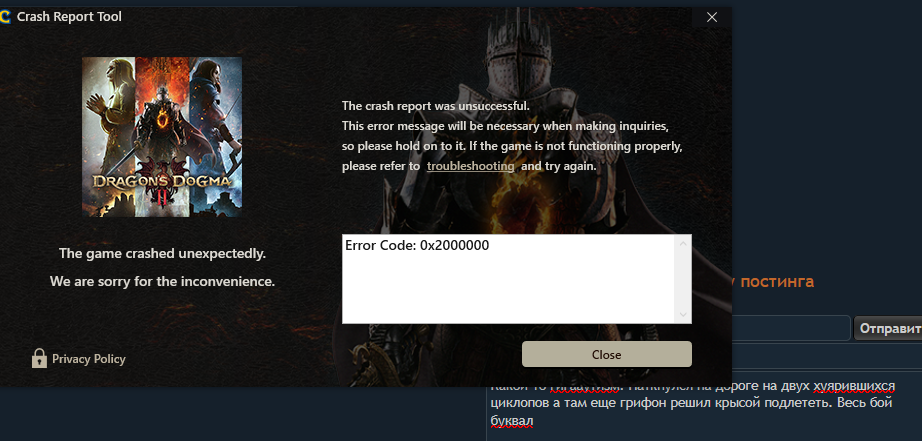922x441 pixels.
Task: Click the Отправить button
Action: 888,328
